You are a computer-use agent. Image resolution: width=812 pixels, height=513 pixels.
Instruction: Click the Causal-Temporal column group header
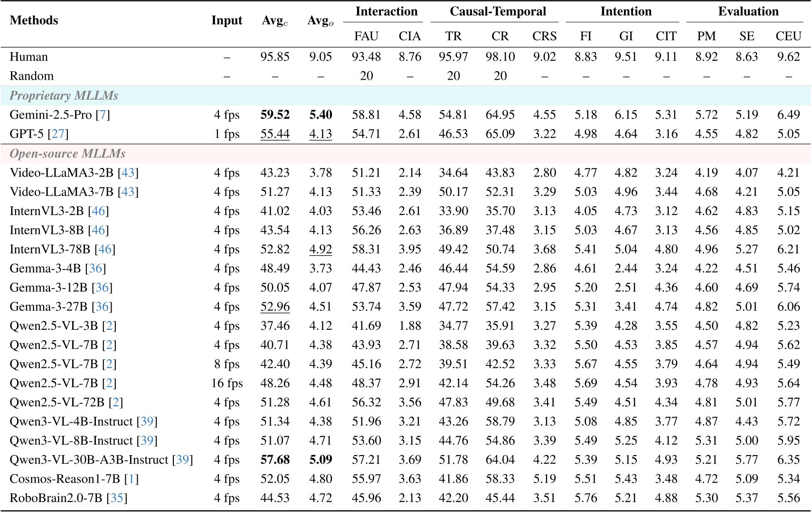497,11
